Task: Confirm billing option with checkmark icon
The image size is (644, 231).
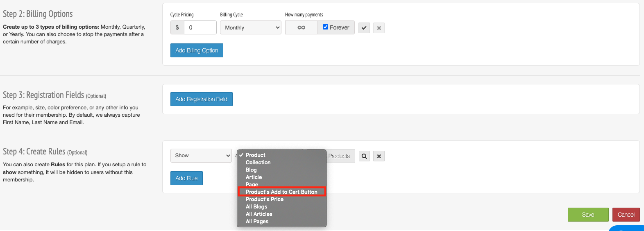Action: tap(364, 28)
